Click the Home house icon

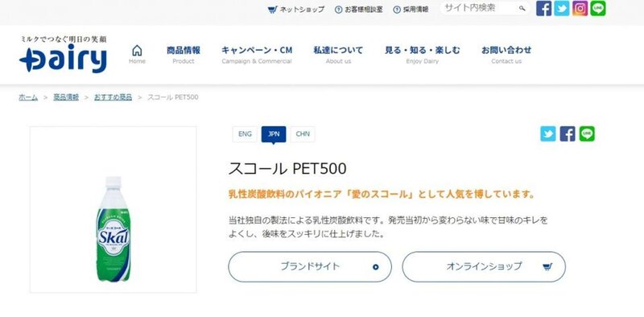click(x=137, y=51)
